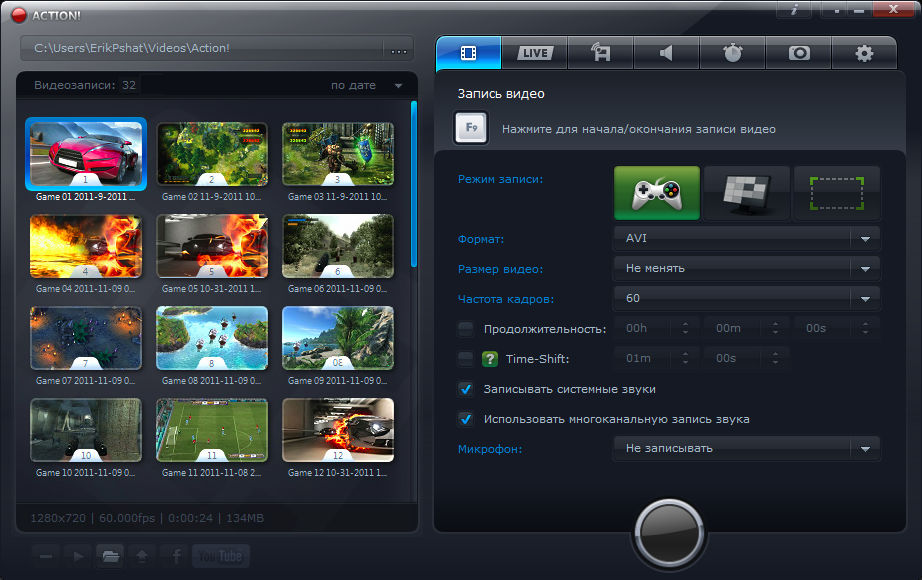This screenshot has height=580, width=922.
Task: Open the screenshot camera tab
Action: tap(799, 53)
